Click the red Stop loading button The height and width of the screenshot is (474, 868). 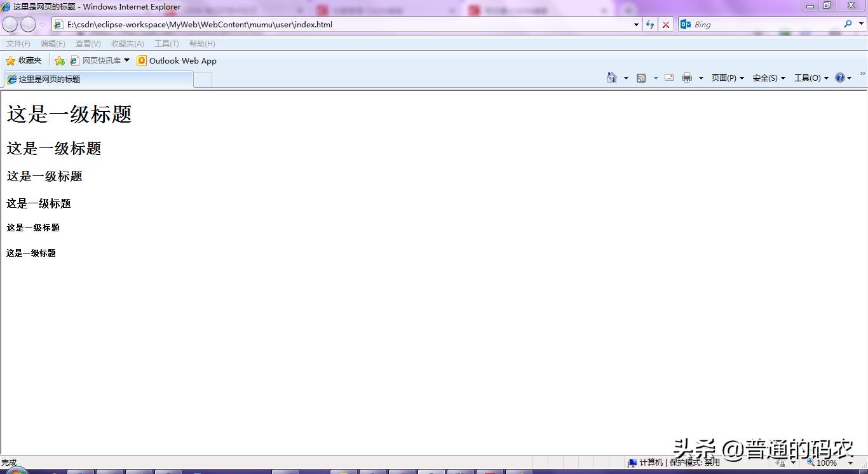(x=666, y=25)
